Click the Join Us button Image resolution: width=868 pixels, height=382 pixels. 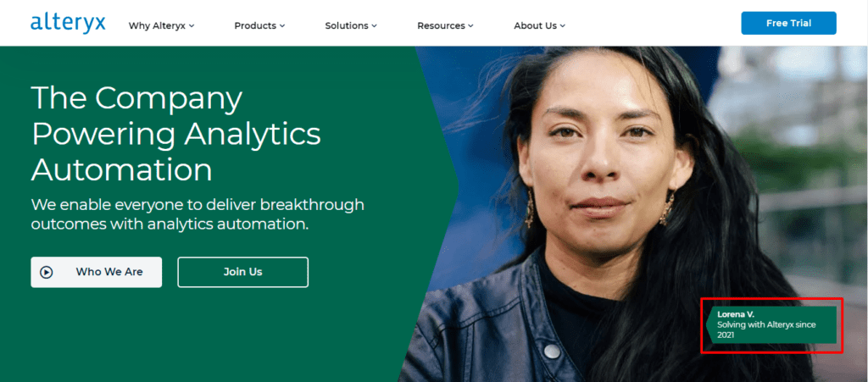pos(243,272)
